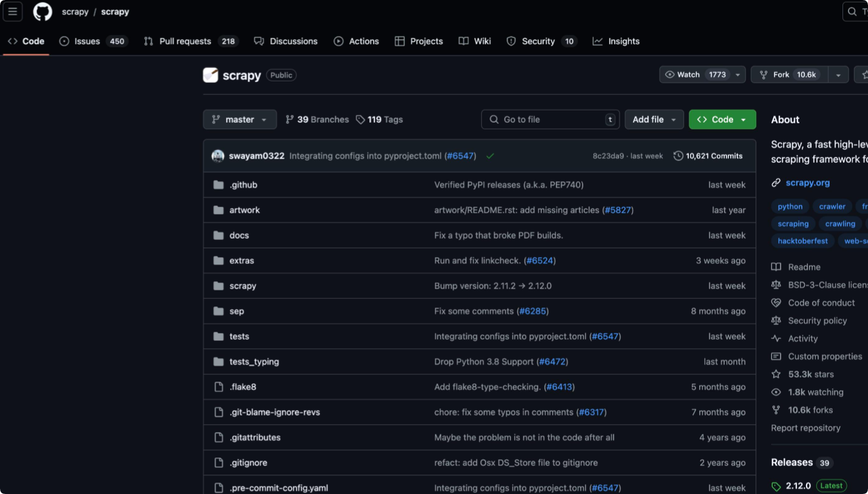
Task: Click the .gitignore file icon
Action: pos(219,463)
